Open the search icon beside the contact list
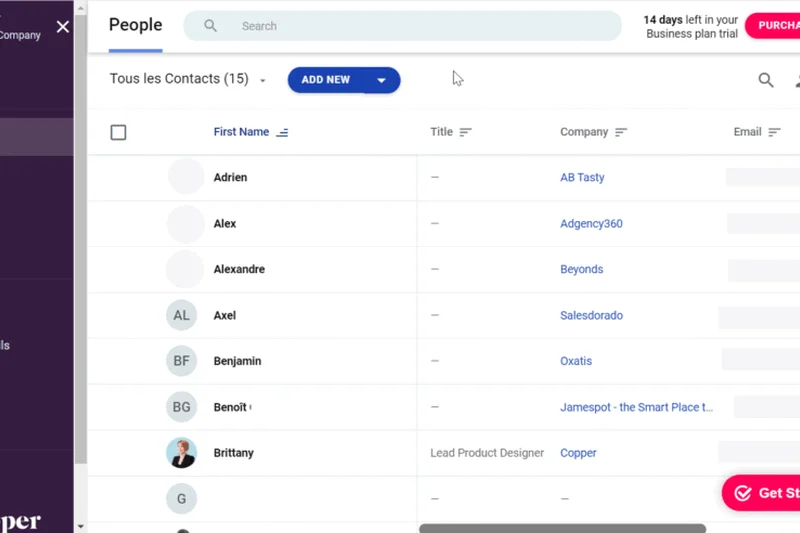The height and width of the screenshot is (533, 800). (766, 80)
